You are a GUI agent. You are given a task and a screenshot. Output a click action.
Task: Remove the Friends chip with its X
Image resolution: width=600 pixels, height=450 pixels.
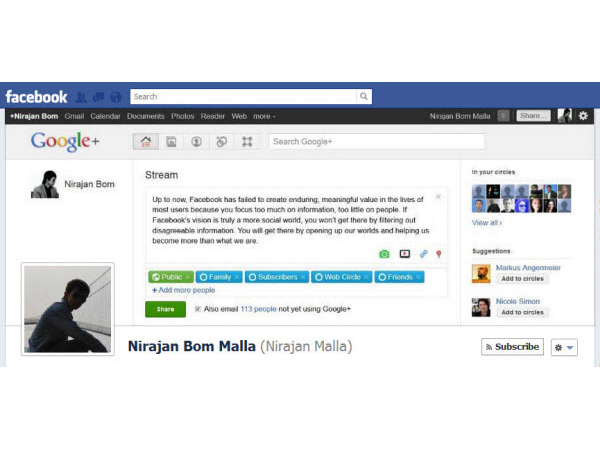click(x=418, y=277)
